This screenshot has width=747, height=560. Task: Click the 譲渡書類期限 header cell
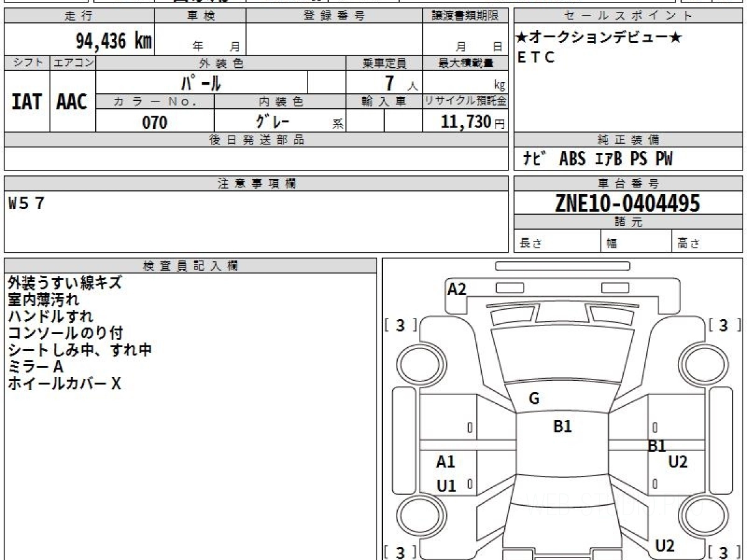(x=465, y=16)
